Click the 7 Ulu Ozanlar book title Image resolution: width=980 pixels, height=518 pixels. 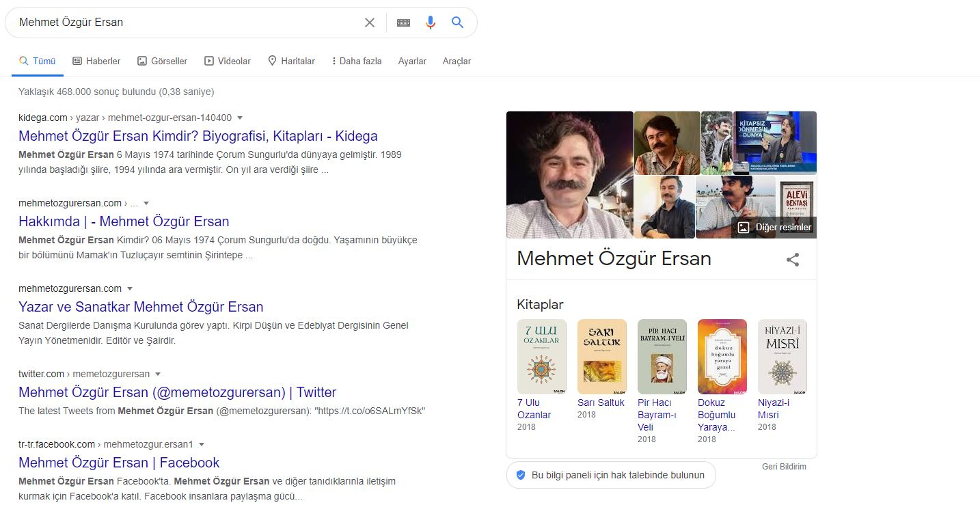coord(534,409)
